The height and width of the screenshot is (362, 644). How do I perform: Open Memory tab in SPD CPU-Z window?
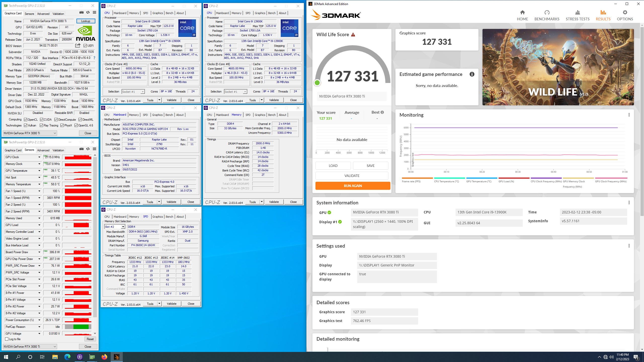[134, 217]
